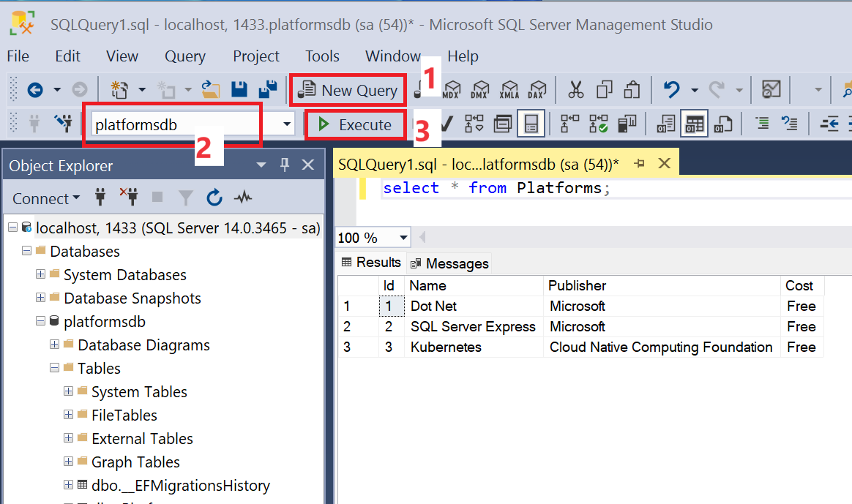Open the platformsdb database dropdown
The image size is (852, 504).
(287, 125)
